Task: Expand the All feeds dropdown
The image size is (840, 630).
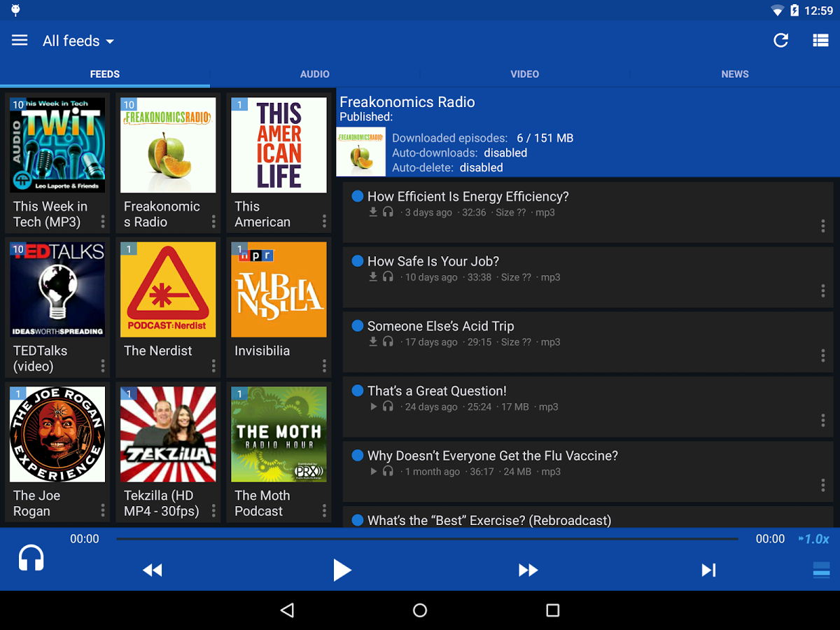Action: 78,41
